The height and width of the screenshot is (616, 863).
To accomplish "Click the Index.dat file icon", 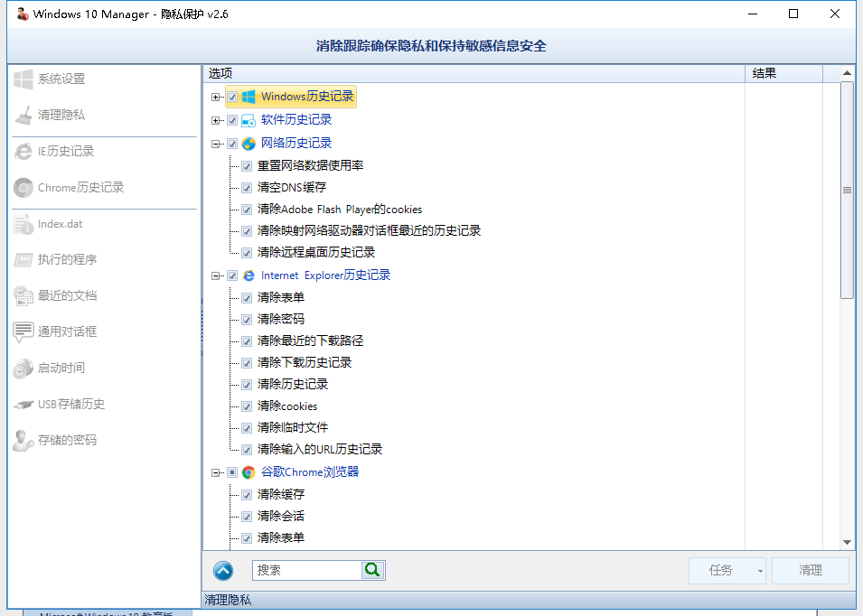I will point(23,224).
